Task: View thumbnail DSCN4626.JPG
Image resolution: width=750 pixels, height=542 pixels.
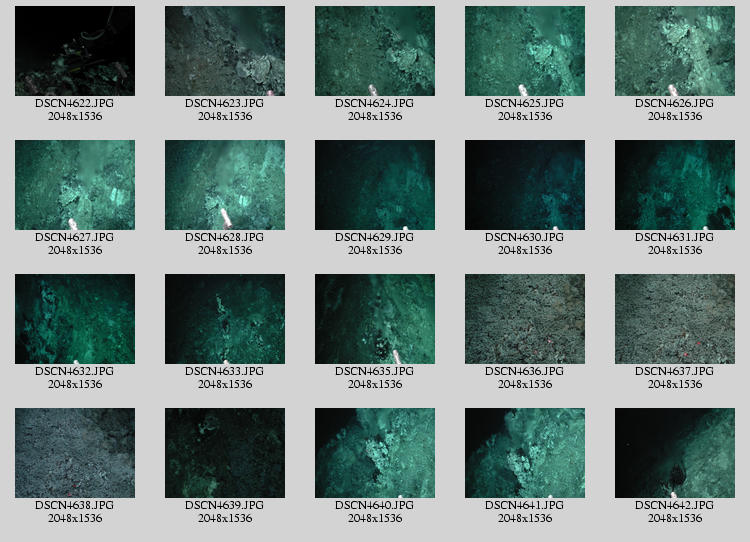Action: 675,51
